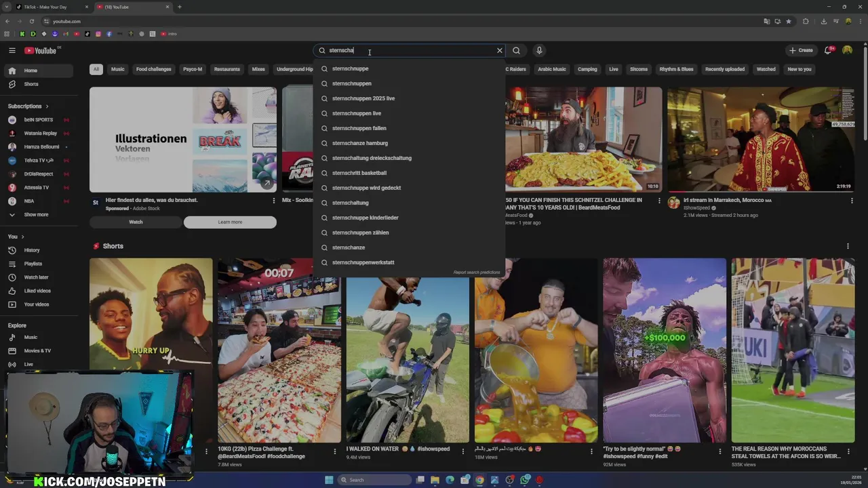Select the Music filter chip

118,69
